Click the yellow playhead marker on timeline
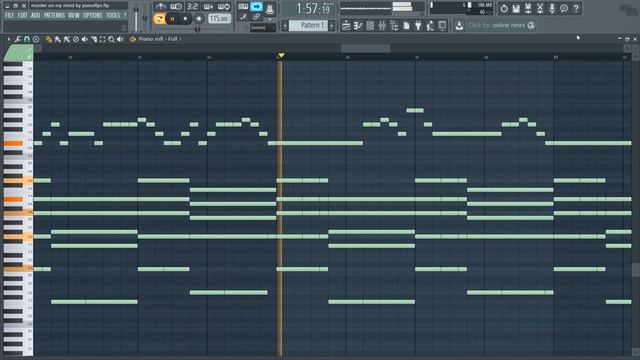640x360 pixels. (x=281, y=55)
